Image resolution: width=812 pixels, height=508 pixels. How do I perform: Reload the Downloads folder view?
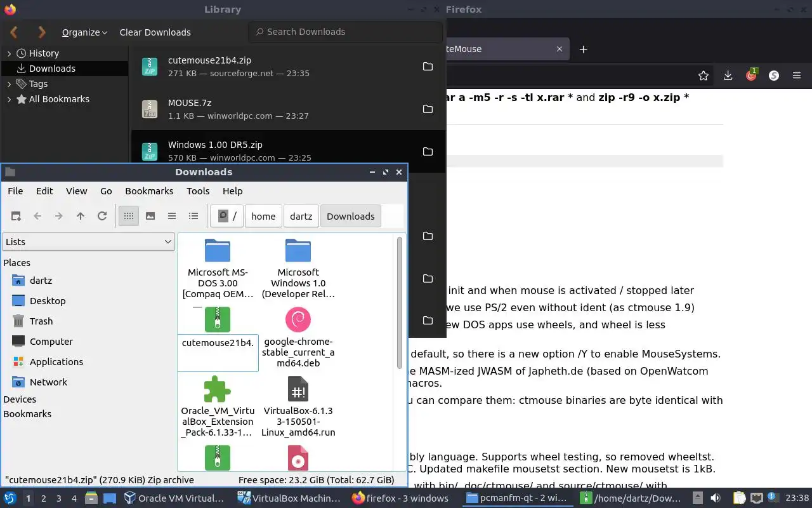coord(102,216)
